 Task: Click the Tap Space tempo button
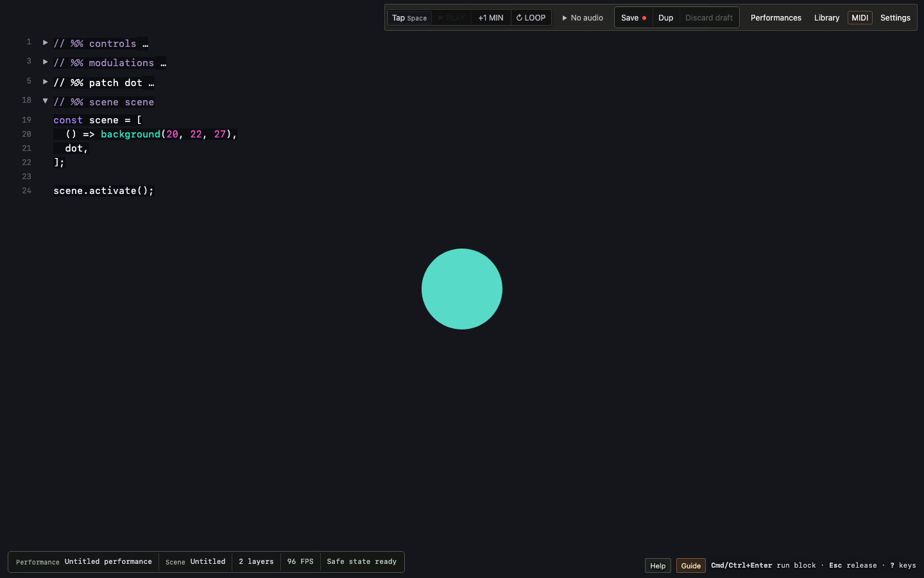(409, 18)
